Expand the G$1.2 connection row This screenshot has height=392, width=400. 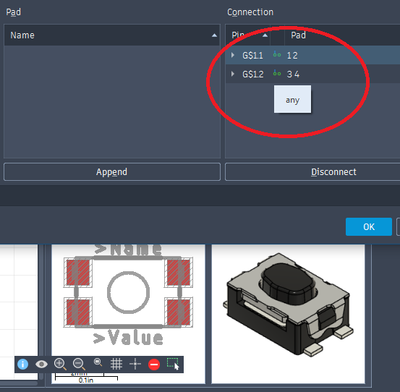(x=233, y=74)
